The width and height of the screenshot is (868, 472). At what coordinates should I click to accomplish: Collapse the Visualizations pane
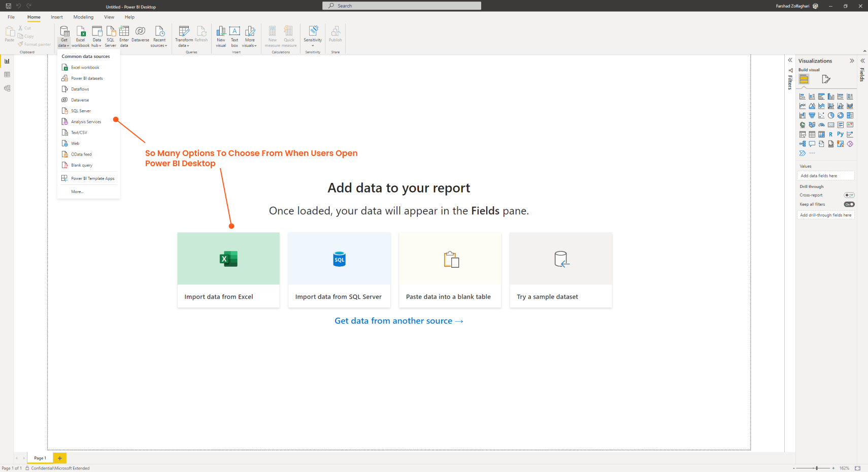coord(852,61)
